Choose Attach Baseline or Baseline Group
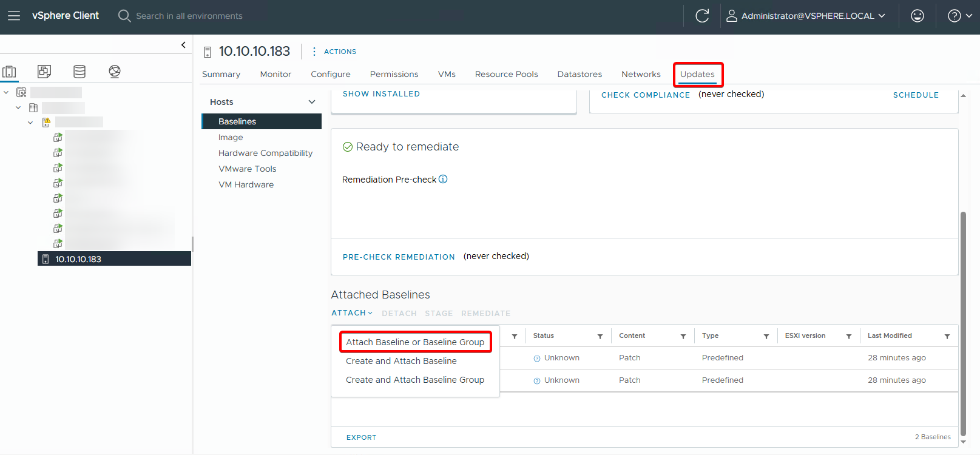Screen dimensions: 980x455 point(415,342)
